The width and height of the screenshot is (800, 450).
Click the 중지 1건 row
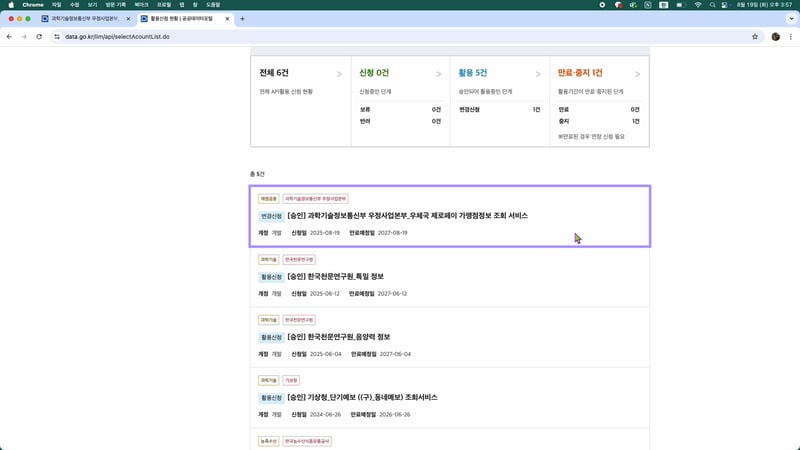click(599, 121)
